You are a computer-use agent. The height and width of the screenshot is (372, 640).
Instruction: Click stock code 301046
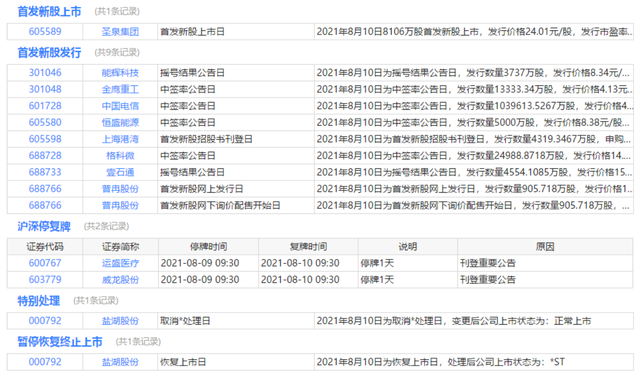[45, 73]
